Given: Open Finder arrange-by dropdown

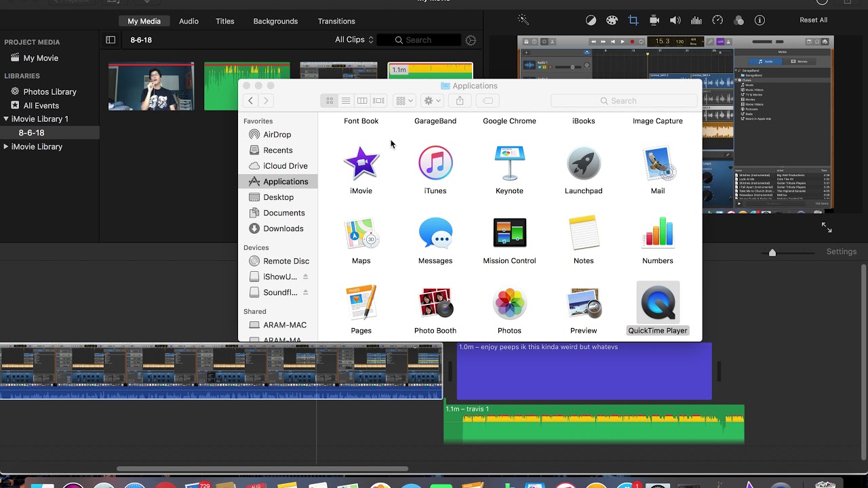Looking at the screenshot, I should [404, 100].
